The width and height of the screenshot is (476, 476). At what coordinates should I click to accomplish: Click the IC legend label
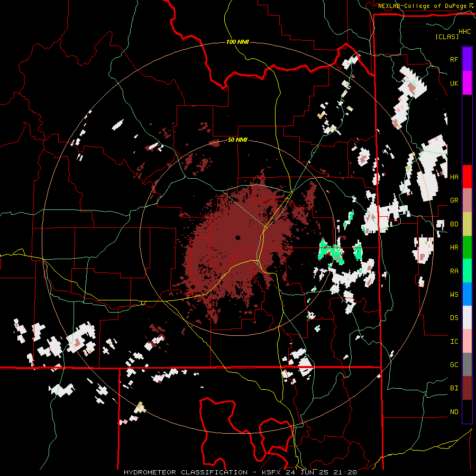(454, 342)
